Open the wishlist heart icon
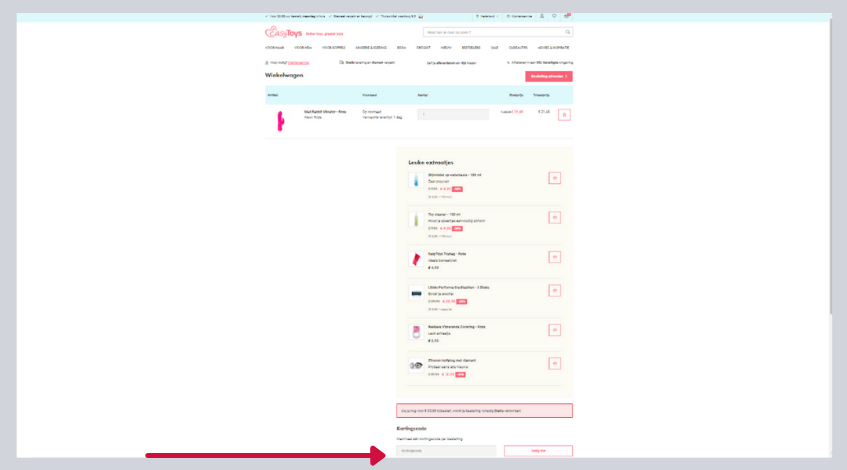The width and height of the screenshot is (847, 470). 554,16
